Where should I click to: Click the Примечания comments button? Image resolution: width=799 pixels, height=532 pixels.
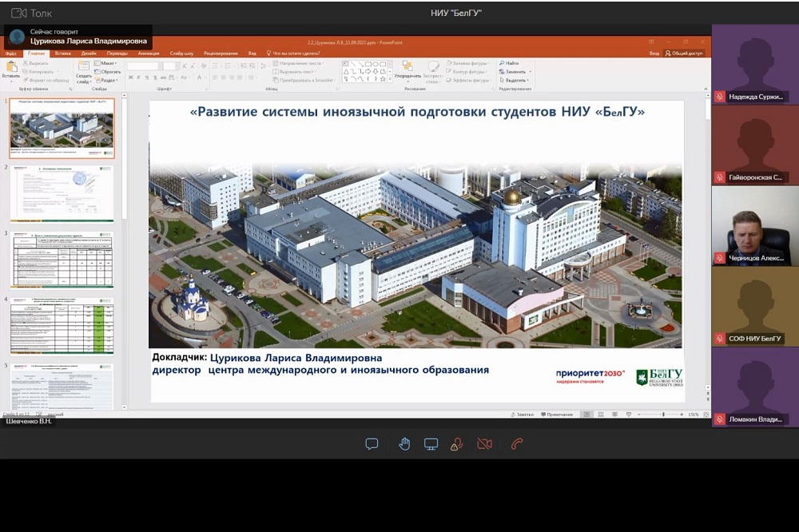tap(558, 415)
